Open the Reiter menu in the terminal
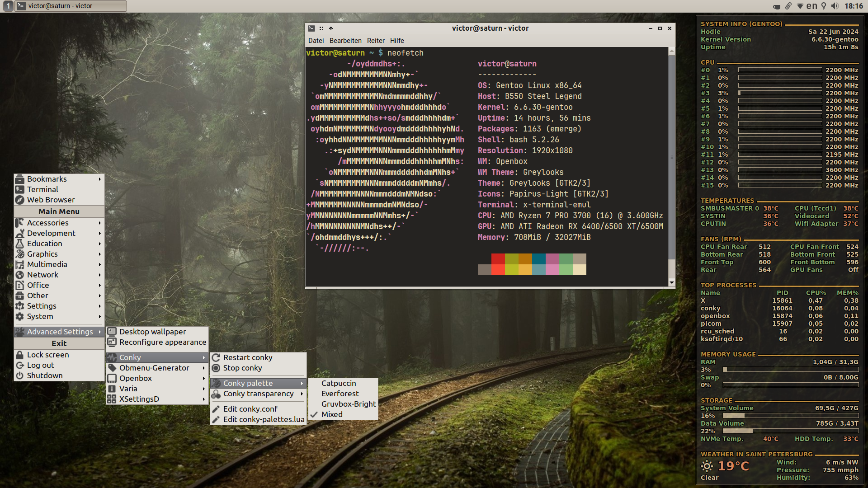Viewport: 868px width, 488px height. point(375,41)
